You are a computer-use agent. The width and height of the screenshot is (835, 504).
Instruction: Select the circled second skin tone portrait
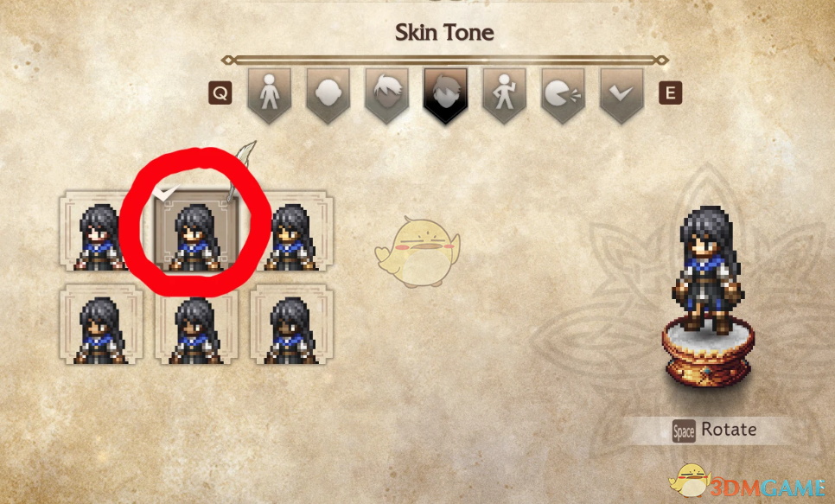(x=196, y=231)
